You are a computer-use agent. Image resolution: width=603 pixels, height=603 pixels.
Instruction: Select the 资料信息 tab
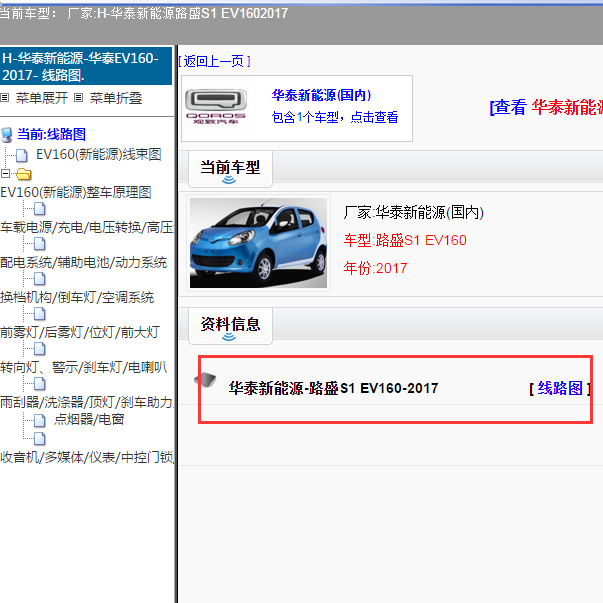(x=230, y=325)
